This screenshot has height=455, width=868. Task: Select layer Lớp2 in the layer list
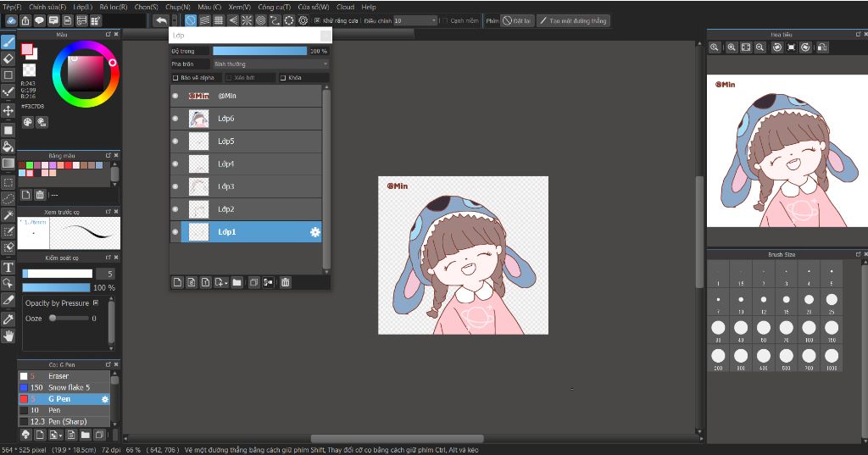coord(246,209)
